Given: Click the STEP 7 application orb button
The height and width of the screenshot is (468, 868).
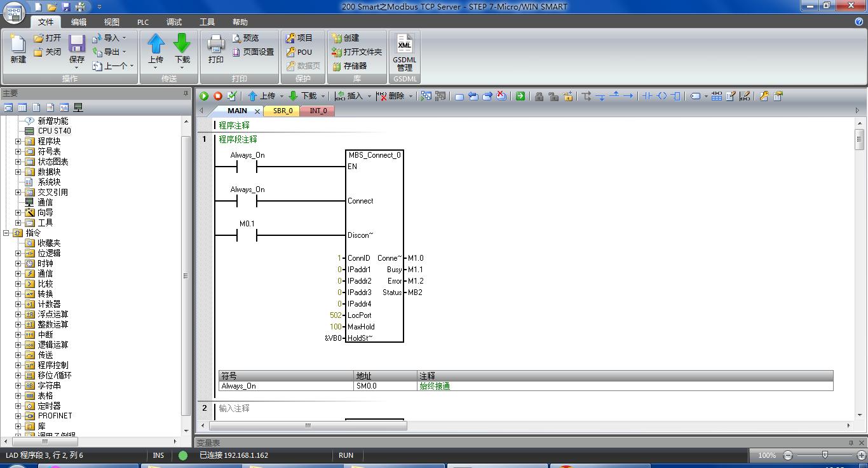Looking at the screenshot, I should click(14, 13).
